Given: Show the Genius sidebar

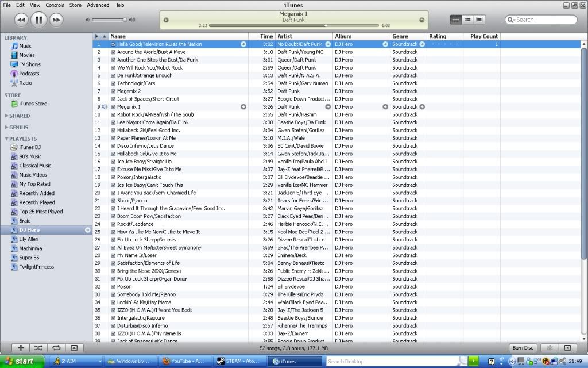Looking at the screenshot, I should click(x=568, y=348).
